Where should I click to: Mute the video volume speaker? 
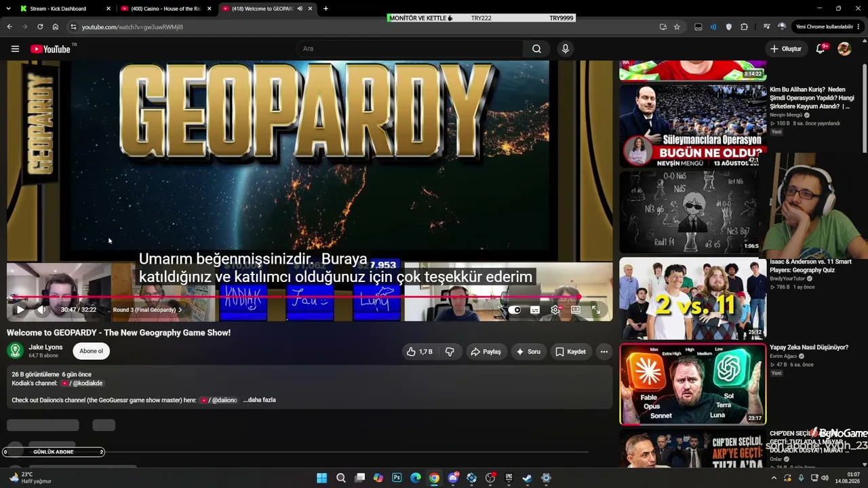(x=42, y=310)
